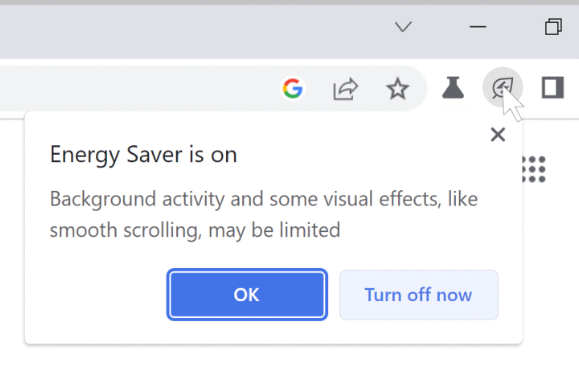This screenshot has width=579, height=366.
Task: Click empty toolbar space left of Google icon
Action: [148, 89]
